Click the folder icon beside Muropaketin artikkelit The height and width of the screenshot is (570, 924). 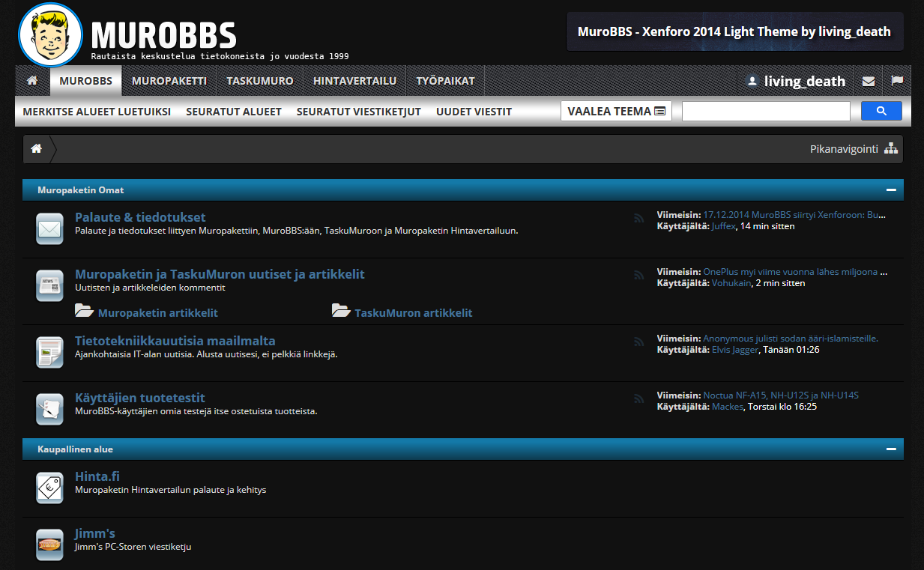[84, 311]
